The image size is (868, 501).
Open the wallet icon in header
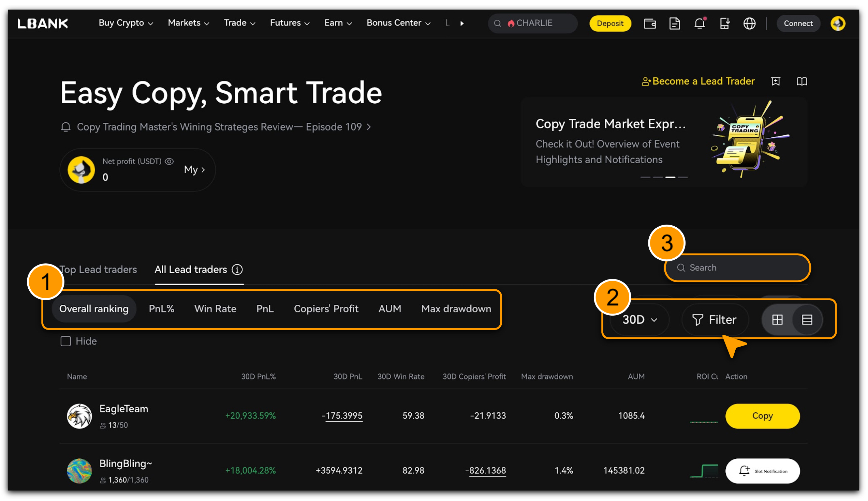tap(649, 24)
